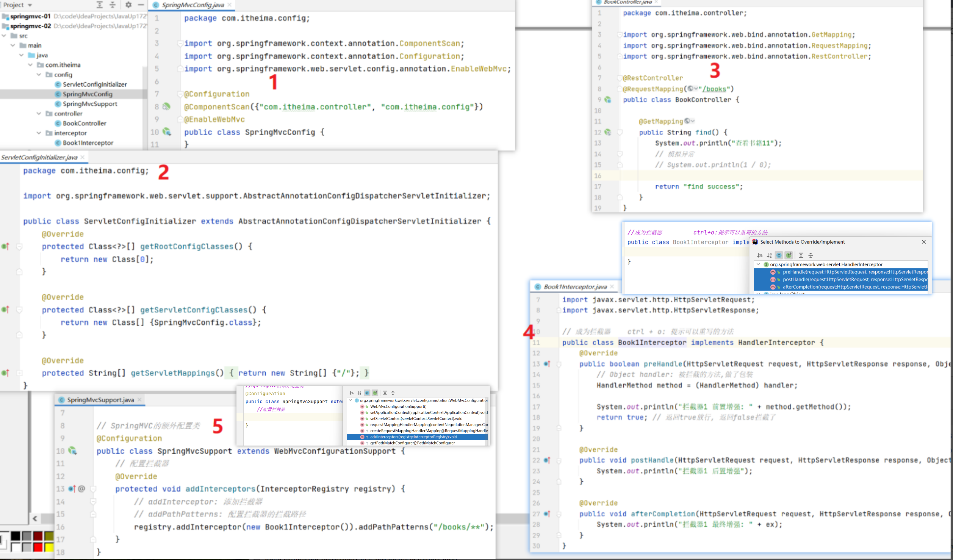Expand folded getServletMappings method body
This screenshot has width=953, height=560.
20,373
